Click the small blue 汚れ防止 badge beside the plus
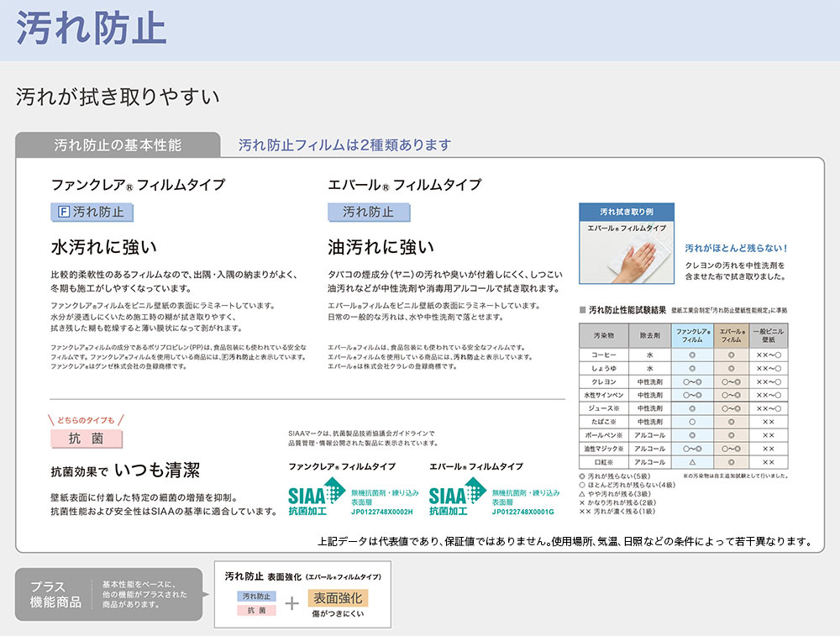 coord(256,596)
